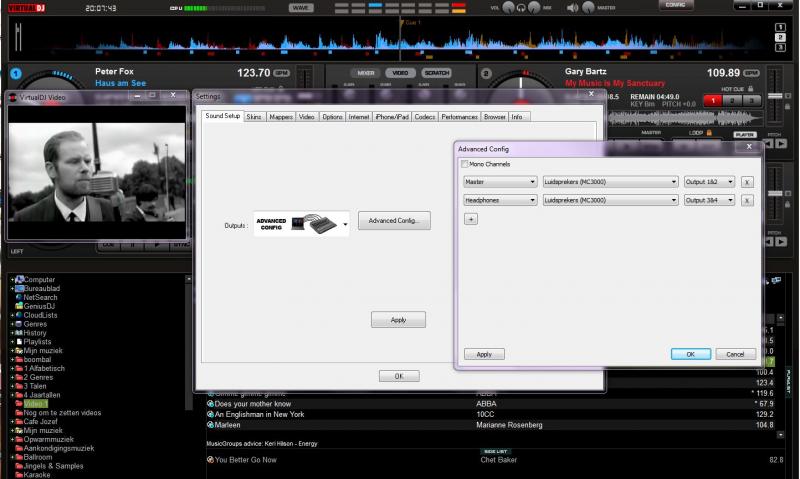Click the Cafe Jozef folder icon

19,421
